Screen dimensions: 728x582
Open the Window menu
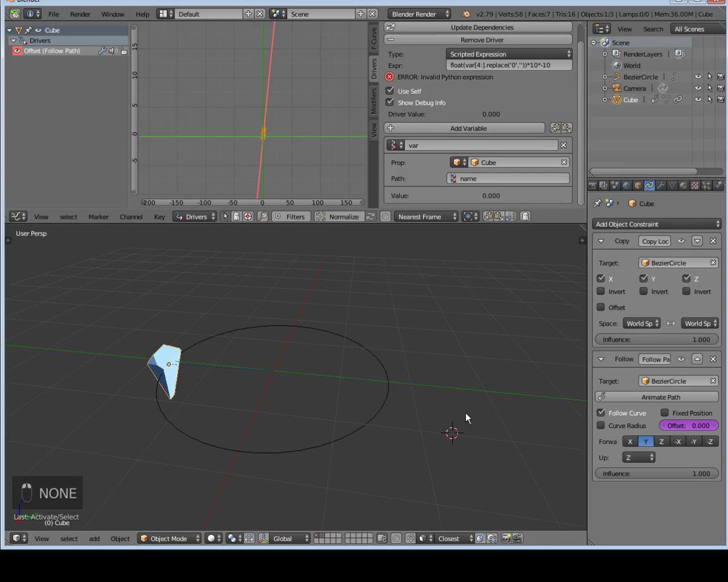[x=113, y=14]
